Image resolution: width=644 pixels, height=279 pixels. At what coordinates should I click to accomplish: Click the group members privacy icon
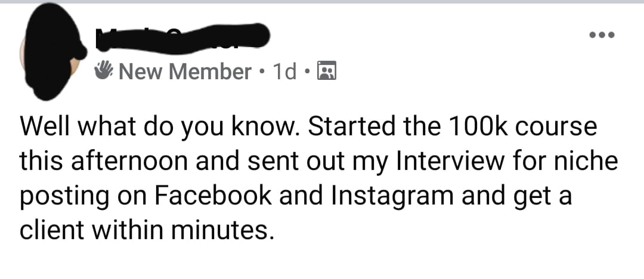[x=327, y=72]
